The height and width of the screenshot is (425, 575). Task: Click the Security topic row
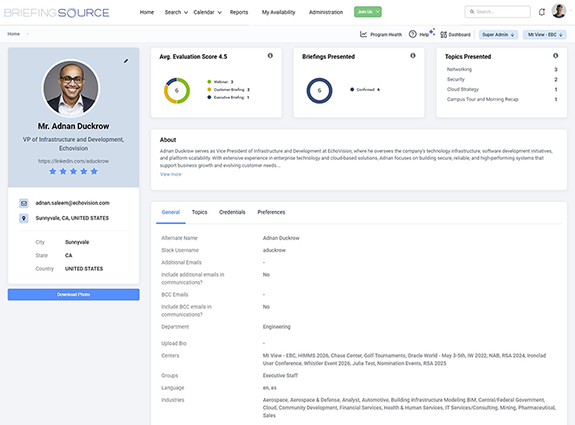click(x=502, y=79)
